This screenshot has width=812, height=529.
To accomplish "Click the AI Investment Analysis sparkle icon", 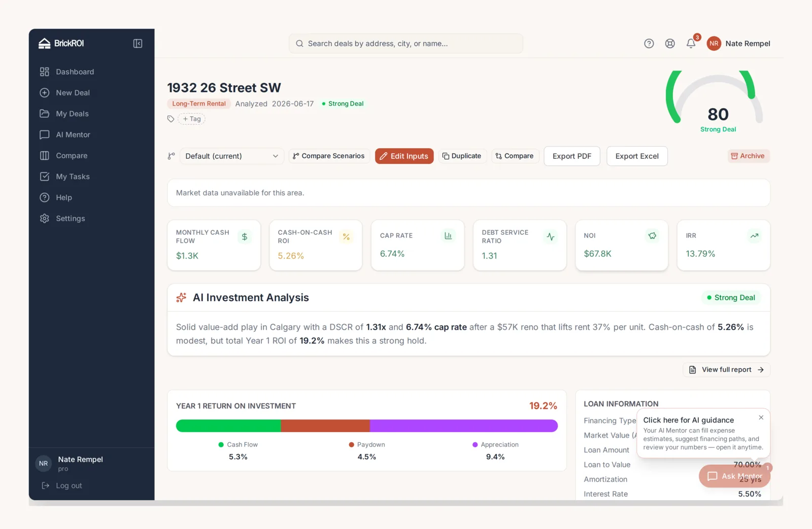I will click(181, 298).
